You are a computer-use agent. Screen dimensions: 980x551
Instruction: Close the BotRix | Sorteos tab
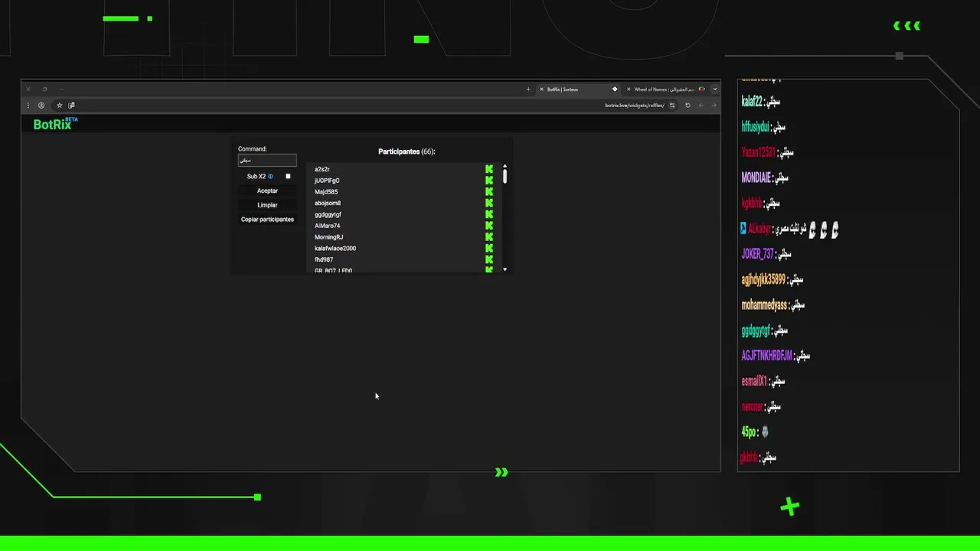tap(541, 90)
